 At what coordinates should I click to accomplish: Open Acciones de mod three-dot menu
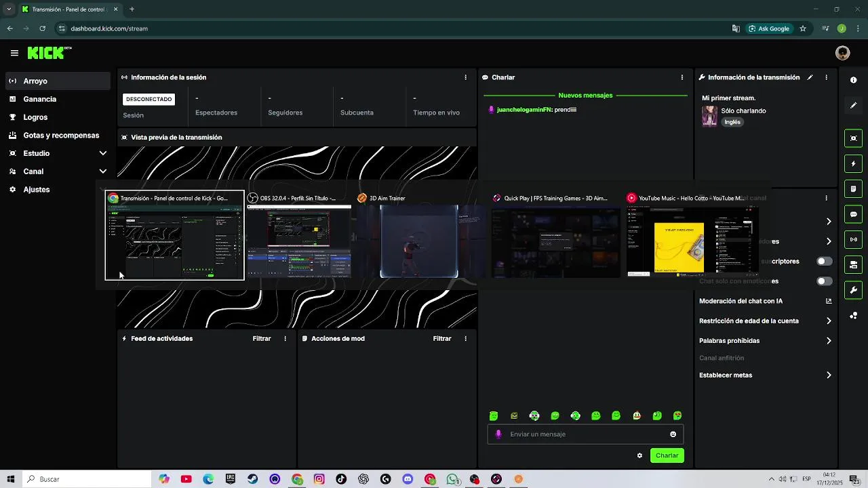[x=465, y=338]
